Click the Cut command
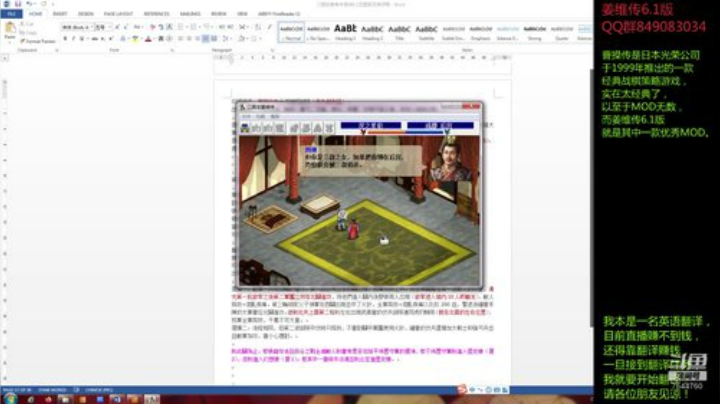The width and height of the screenshot is (720, 404). point(27,24)
